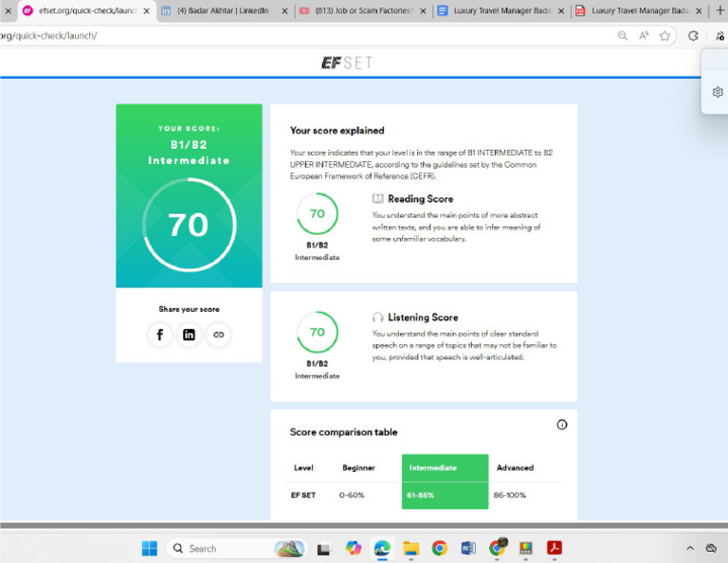Click the Reading Score 70 gauge
Screen dimensions: 728x563
click(x=318, y=213)
